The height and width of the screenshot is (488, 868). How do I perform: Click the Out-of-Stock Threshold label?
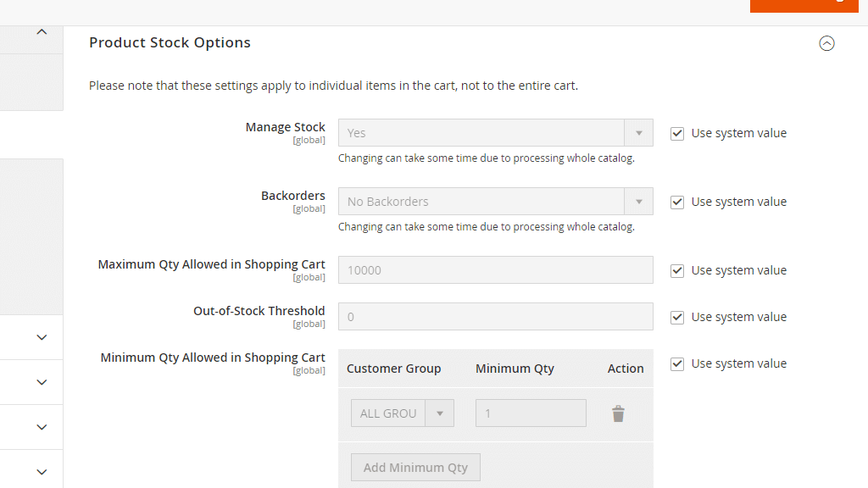coord(259,311)
